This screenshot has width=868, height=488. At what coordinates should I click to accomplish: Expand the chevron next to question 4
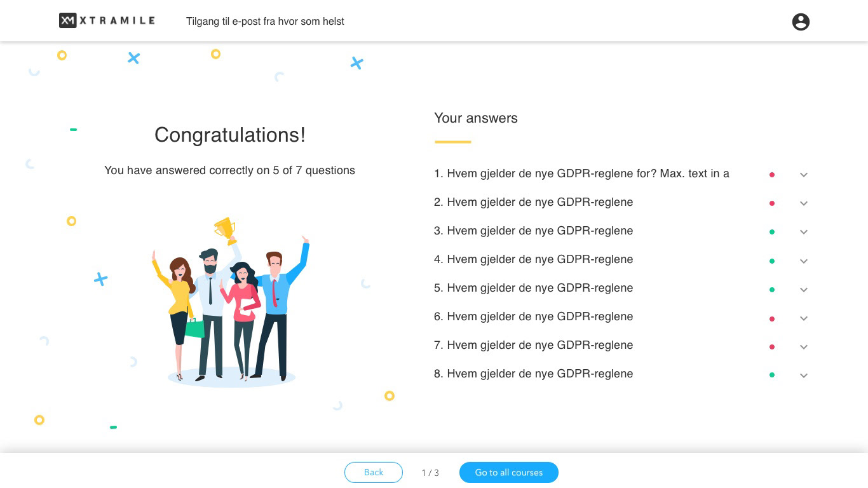pos(804,261)
